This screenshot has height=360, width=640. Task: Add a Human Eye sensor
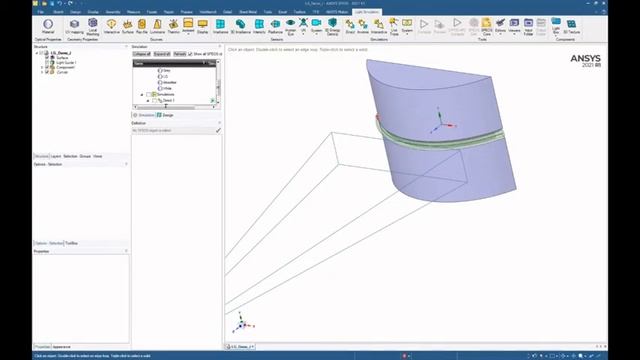click(290, 27)
